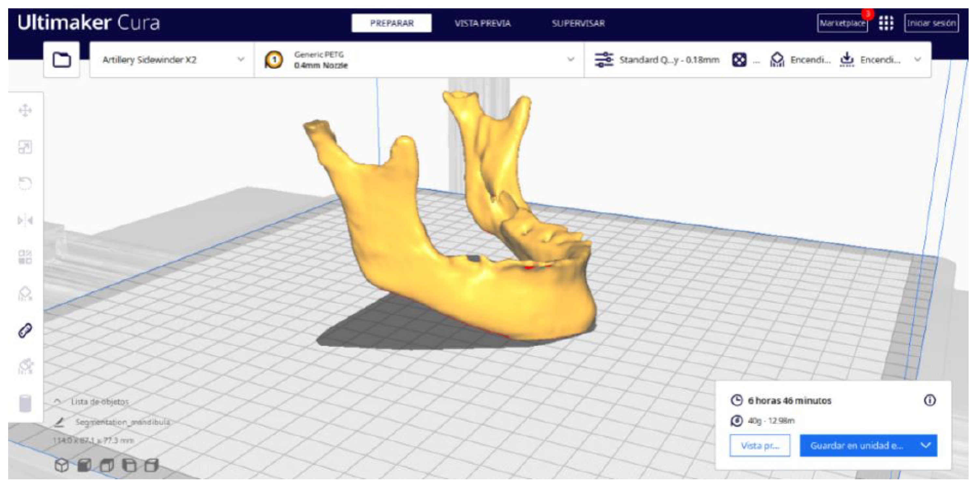Select the Move tool in the sidebar
This screenshot has height=492, width=980.
(x=25, y=111)
